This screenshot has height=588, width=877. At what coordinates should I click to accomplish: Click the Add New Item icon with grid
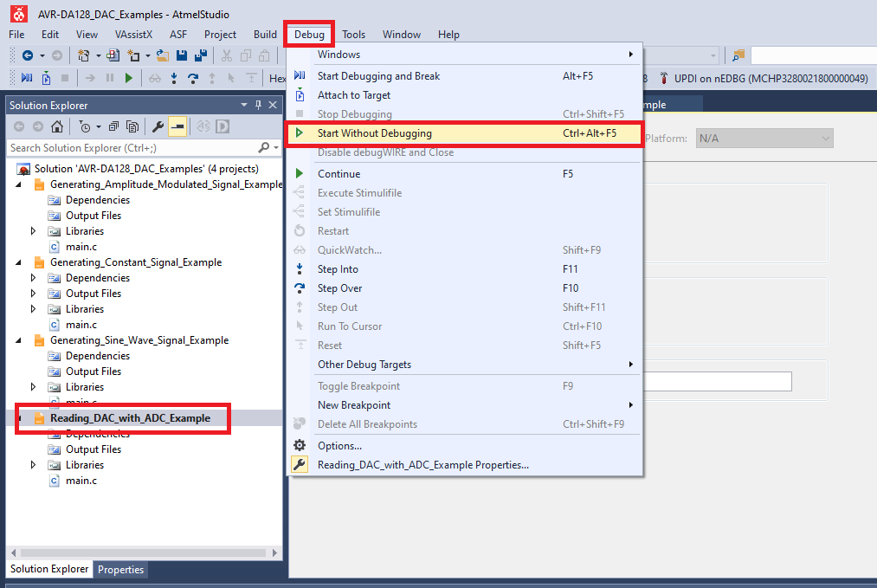(113, 55)
